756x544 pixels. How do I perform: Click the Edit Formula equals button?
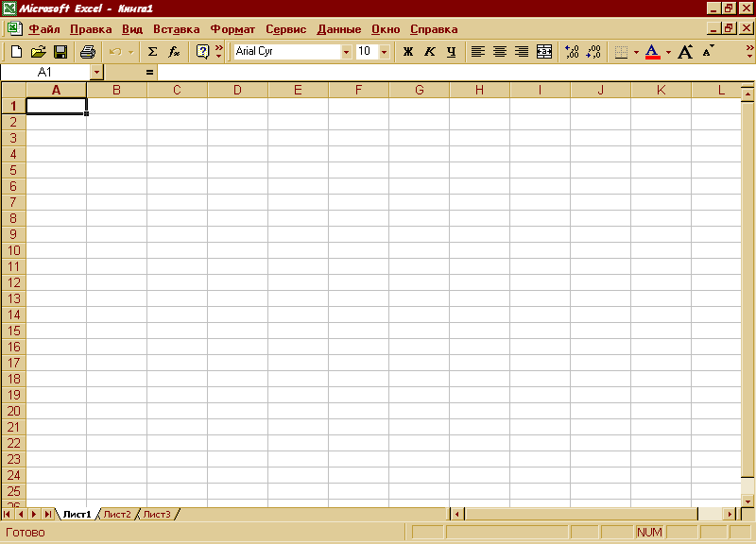(149, 73)
